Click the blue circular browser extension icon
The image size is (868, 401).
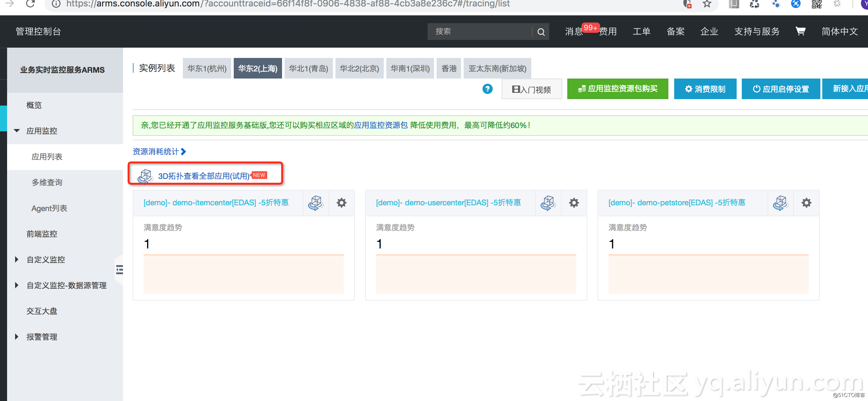coord(796,4)
